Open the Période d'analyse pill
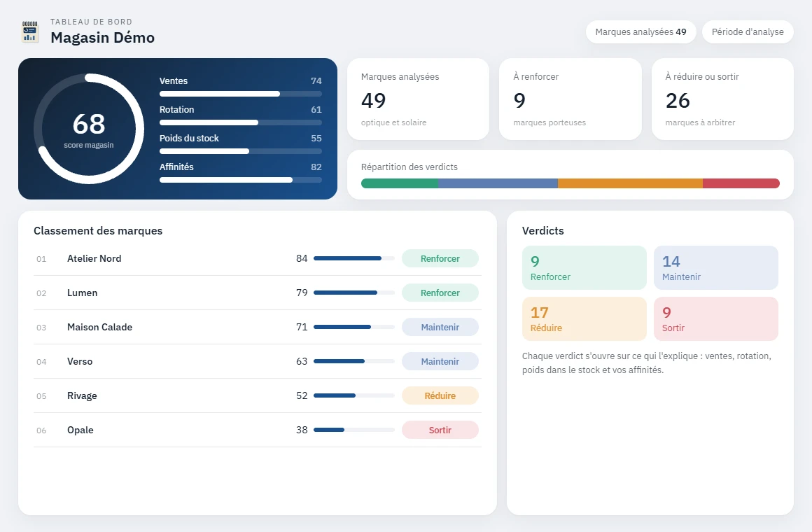 [748, 32]
